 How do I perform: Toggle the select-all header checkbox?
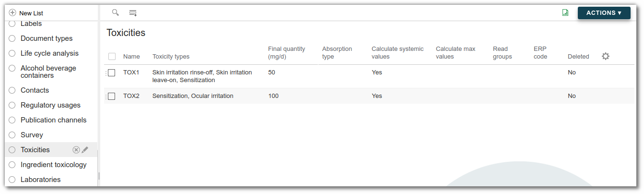pyautogui.click(x=112, y=57)
